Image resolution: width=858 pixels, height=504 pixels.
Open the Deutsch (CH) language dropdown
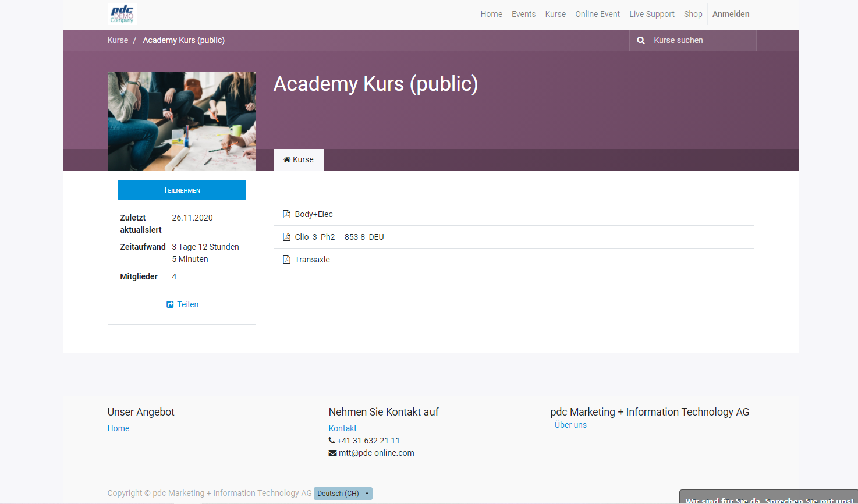(343, 494)
